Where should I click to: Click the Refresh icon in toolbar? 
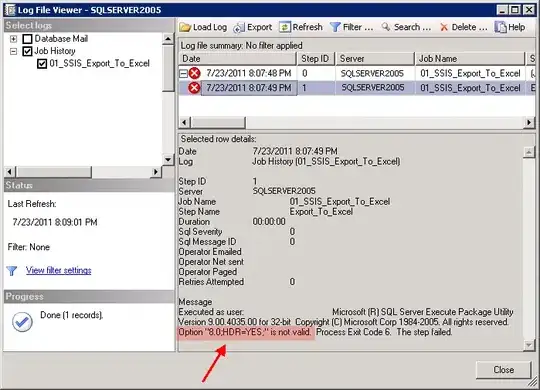point(284,27)
